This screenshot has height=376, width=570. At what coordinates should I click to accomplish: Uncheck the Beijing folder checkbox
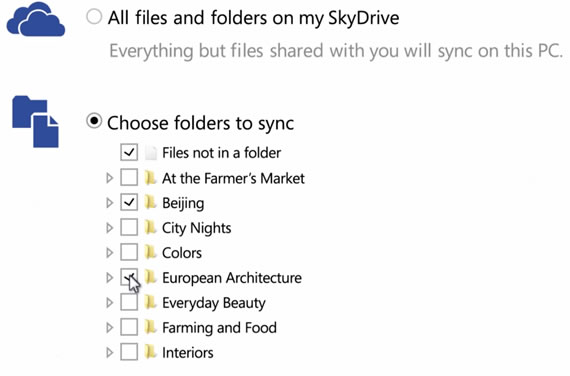pos(129,202)
